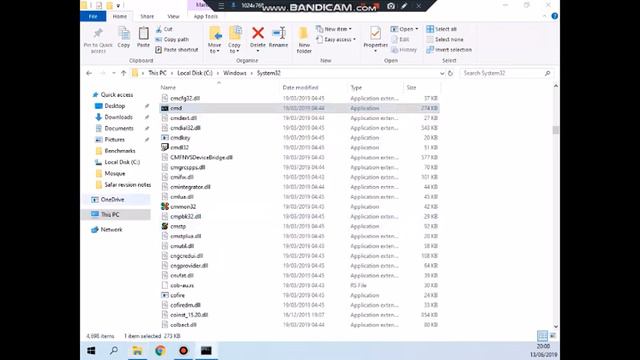Select the cmstp application row

(299, 226)
